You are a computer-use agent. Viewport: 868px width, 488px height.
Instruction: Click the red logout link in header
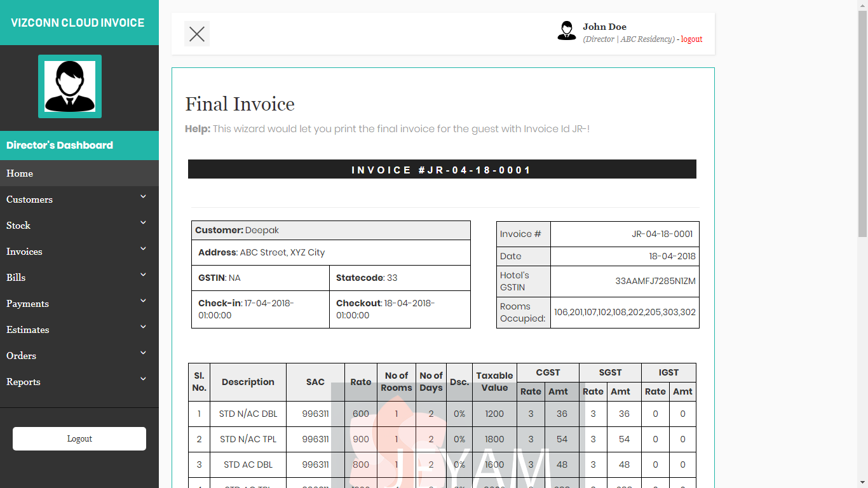pos(691,39)
